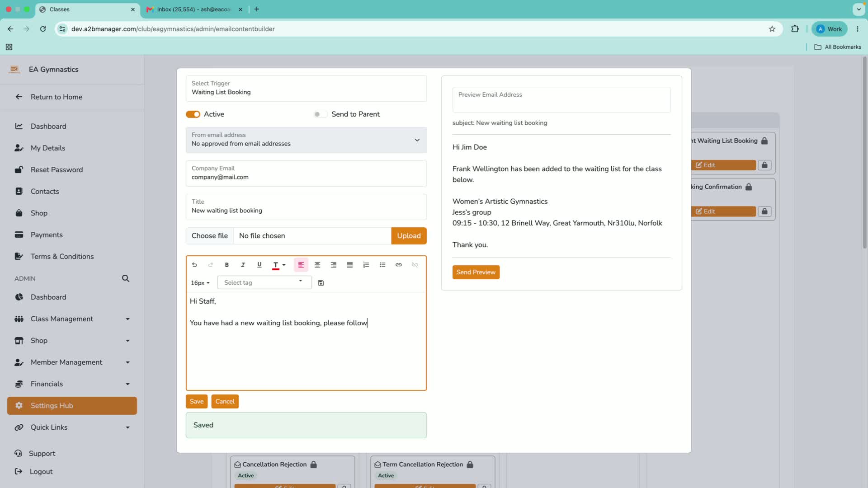Center align the email body text
The height and width of the screenshot is (488, 868).
coord(317,265)
